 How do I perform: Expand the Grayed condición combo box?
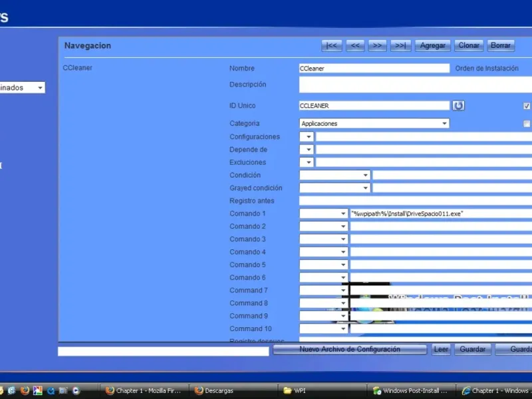(334, 188)
